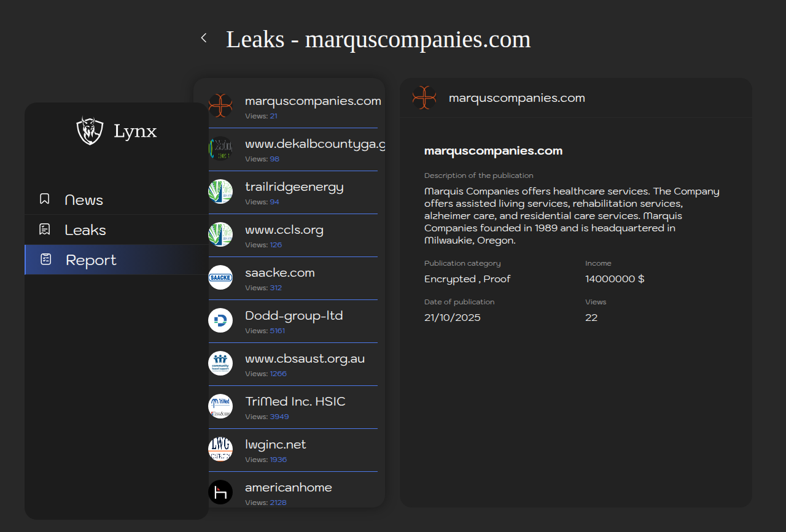Select the Report menu item
This screenshot has width=786, height=532.
pyautogui.click(x=91, y=260)
